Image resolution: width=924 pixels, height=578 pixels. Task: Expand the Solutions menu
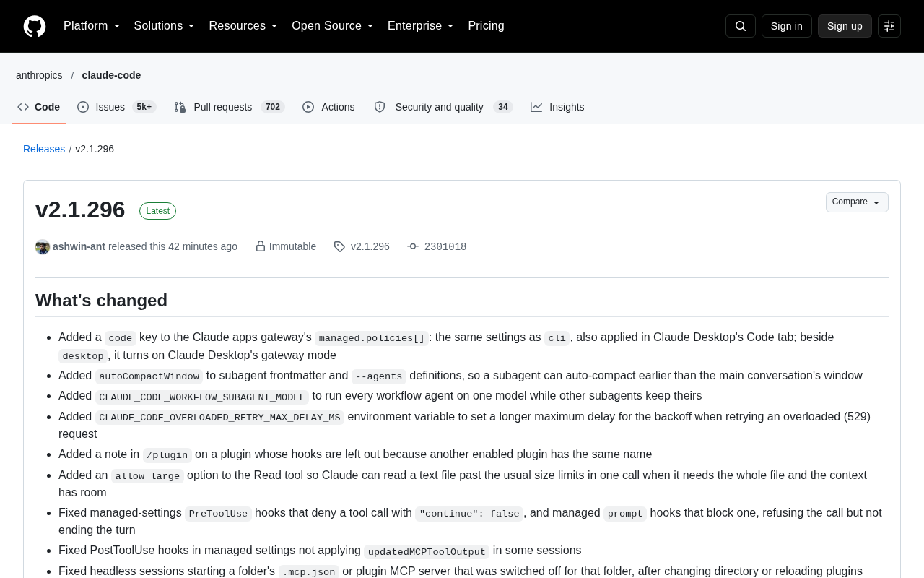pyautogui.click(x=164, y=26)
